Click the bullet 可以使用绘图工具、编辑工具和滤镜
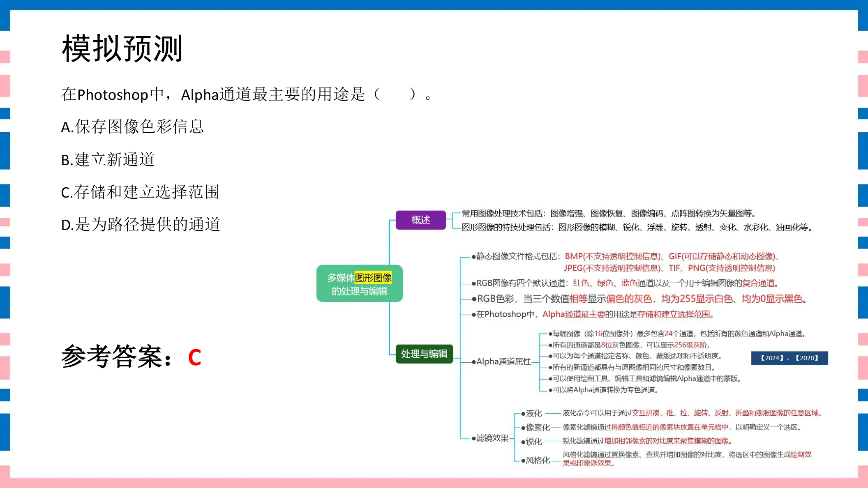The width and height of the screenshot is (868, 488). pos(645,378)
